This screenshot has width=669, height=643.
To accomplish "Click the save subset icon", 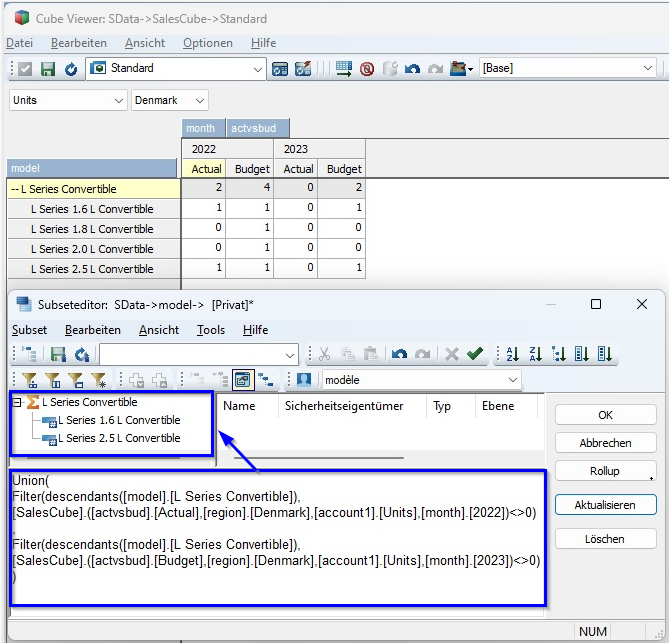I will [x=58, y=354].
